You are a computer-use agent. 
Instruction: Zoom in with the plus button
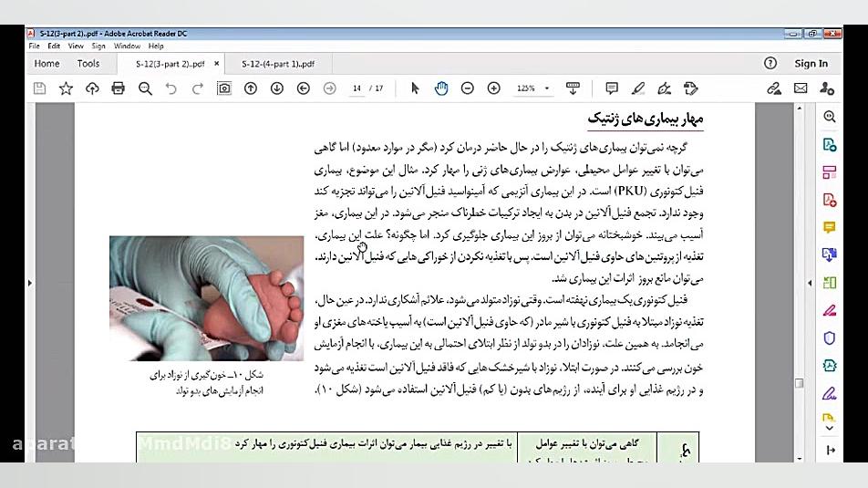(x=494, y=88)
